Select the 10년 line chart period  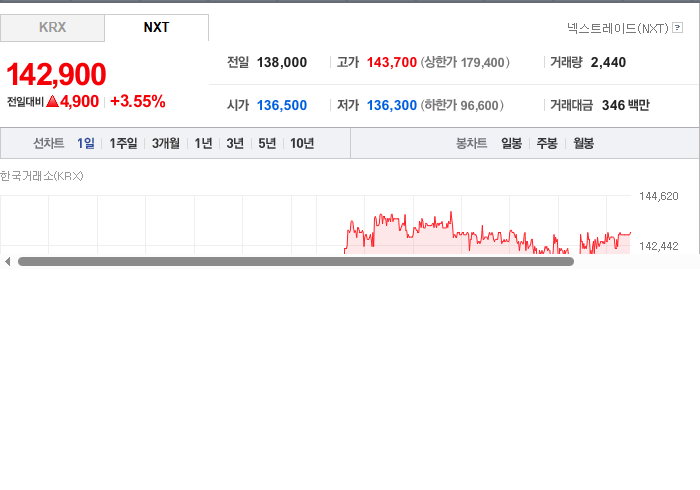click(x=302, y=143)
